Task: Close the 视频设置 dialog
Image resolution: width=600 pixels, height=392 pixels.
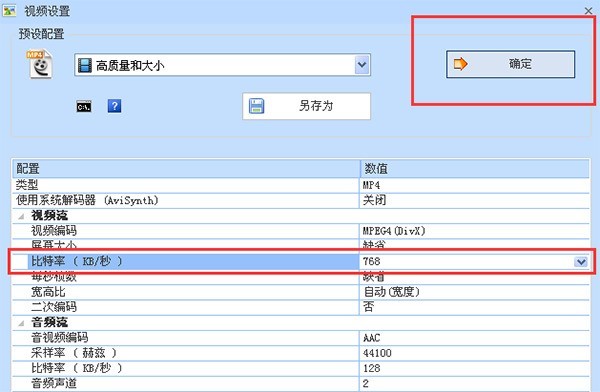Action: [x=589, y=11]
